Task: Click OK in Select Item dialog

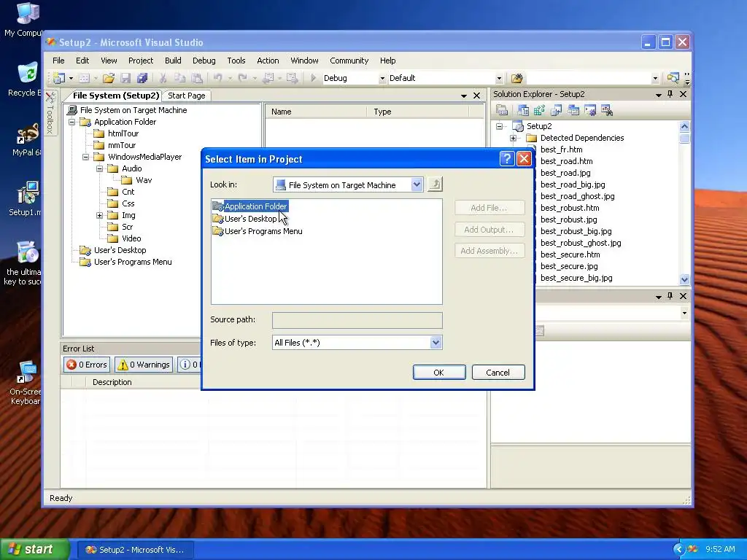Action: tap(438, 373)
